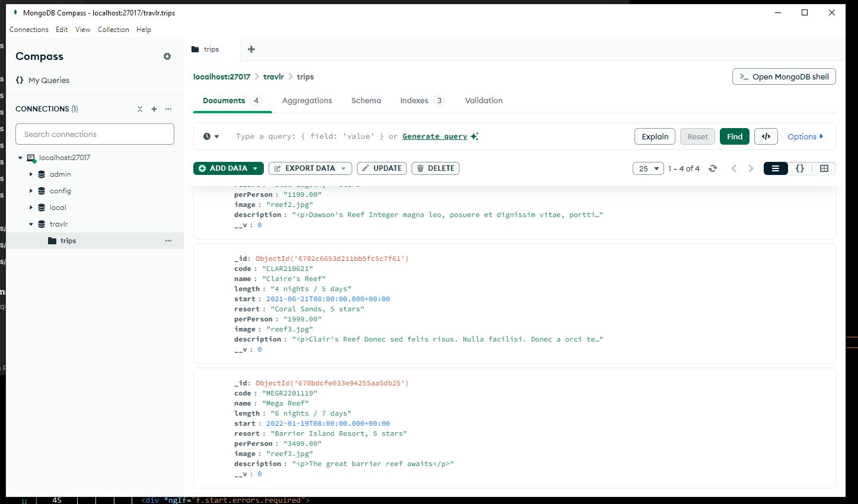Open the query history clock icon

pyautogui.click(x=210, y=136)
